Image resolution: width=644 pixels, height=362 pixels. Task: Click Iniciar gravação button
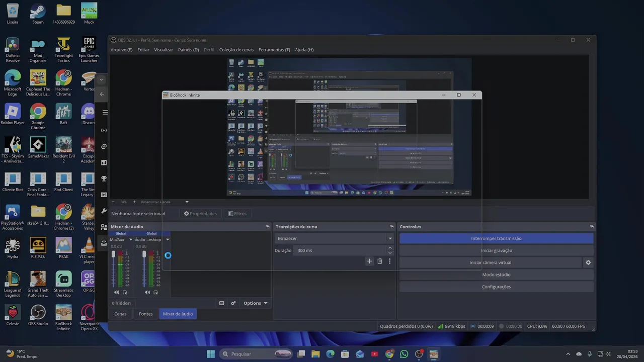coord(496,250)
